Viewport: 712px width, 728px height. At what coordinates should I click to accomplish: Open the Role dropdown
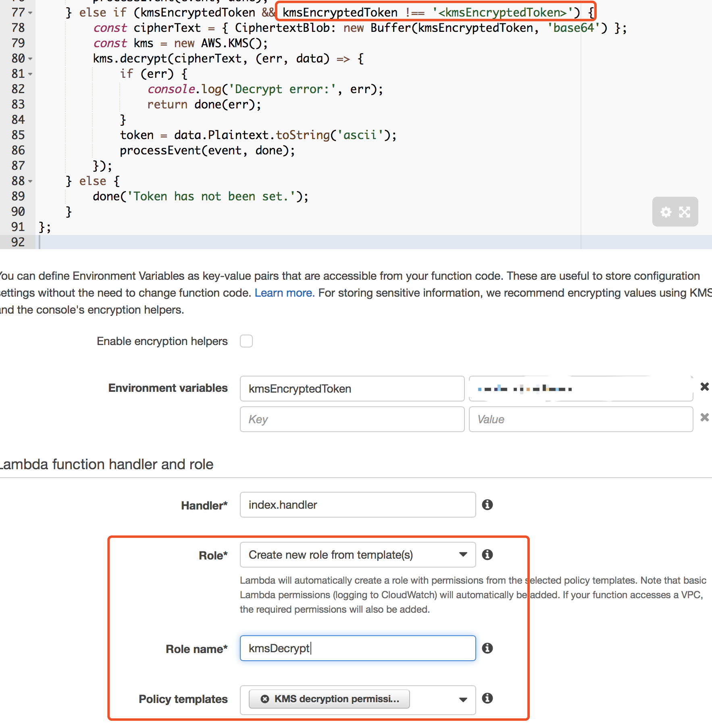pyautogui.click(x=358, y=555)
